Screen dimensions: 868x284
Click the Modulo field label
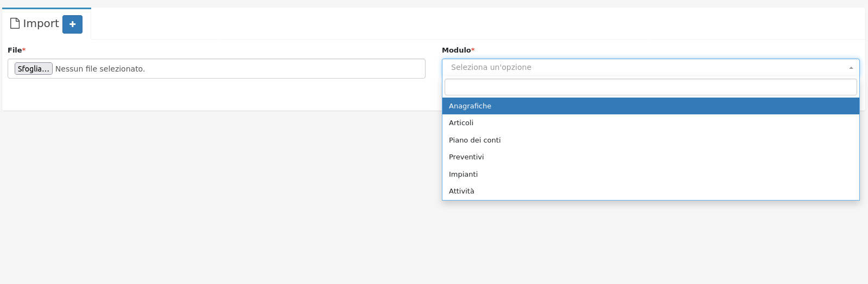point(456,50)
